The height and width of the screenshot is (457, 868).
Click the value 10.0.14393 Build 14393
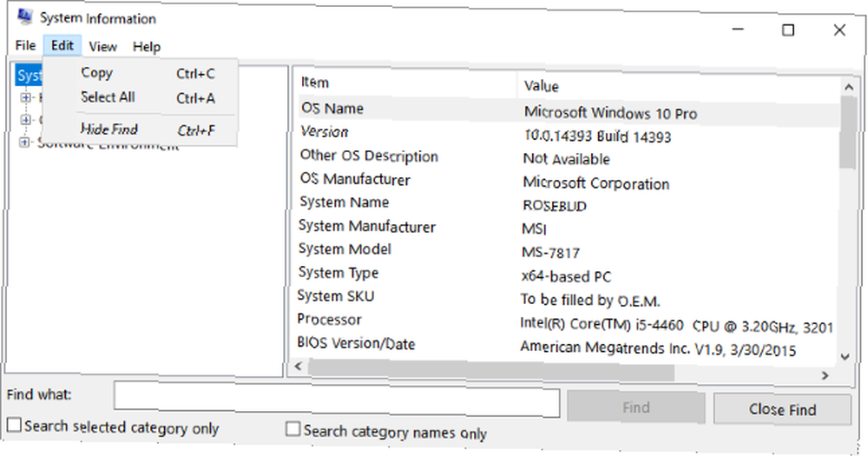pyautogui.click(x=597, y=136)
